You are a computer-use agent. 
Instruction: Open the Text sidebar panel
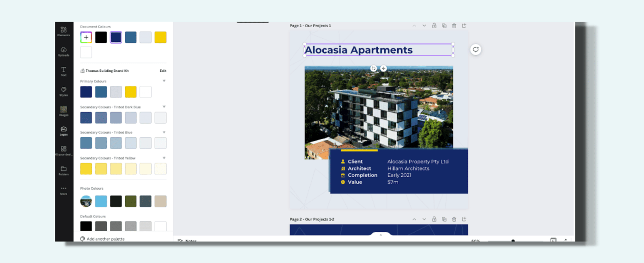pos(64,72)
